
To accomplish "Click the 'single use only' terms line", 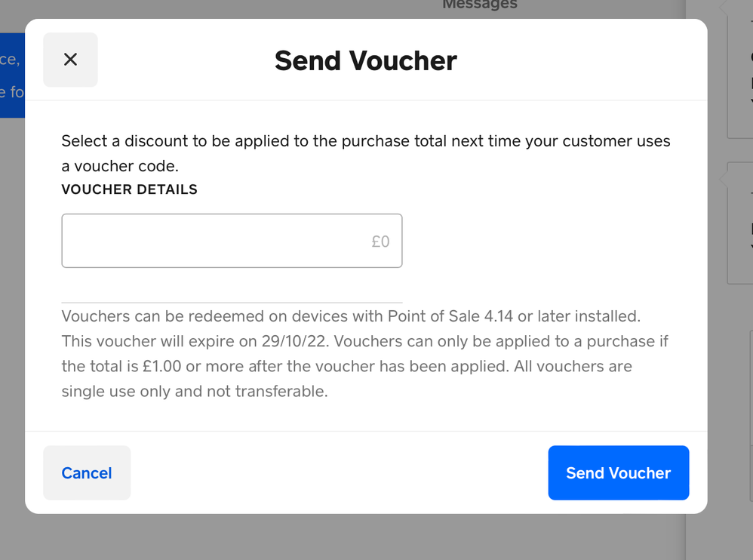I will pos(194,392).
